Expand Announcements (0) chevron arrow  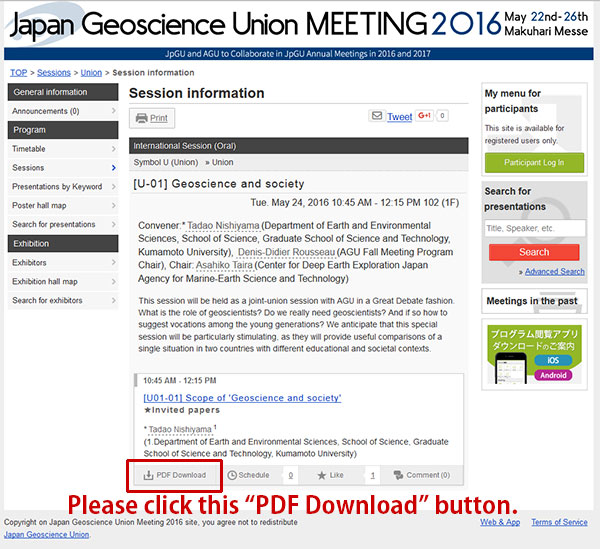pyautogui.click(x=114, y=111)
